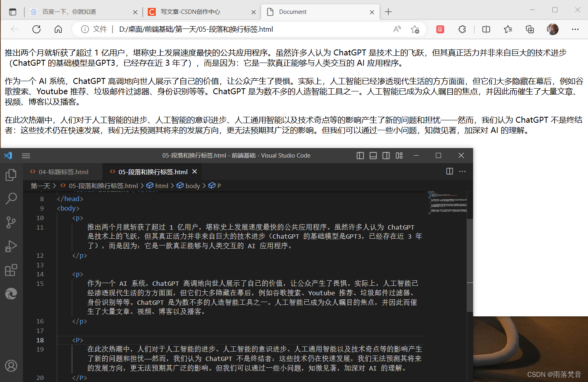Toggle secondary side bar in VS Code
The image size is (588, 382).
pos(386,156)
